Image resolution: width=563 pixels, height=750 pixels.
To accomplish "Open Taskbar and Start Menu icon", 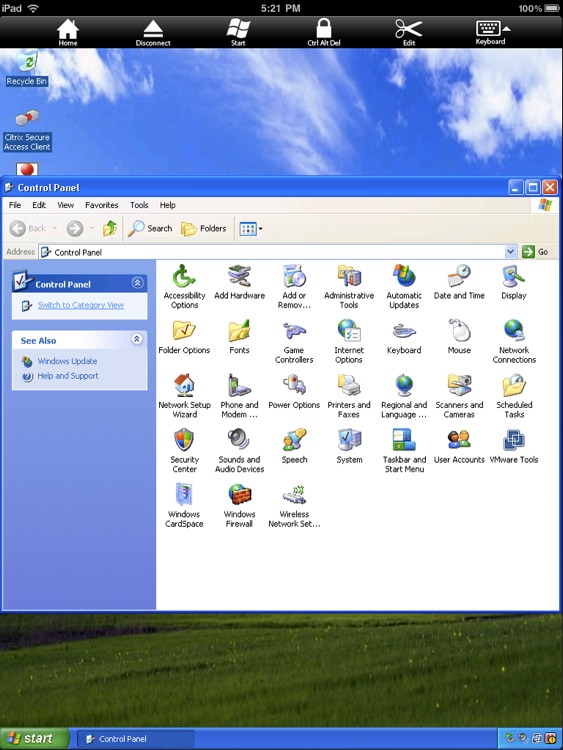I will (x=404, y=451).
